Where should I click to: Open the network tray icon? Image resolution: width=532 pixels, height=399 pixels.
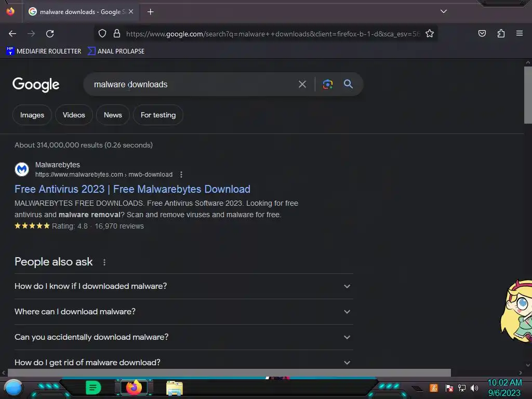click(x=462, y=388)
